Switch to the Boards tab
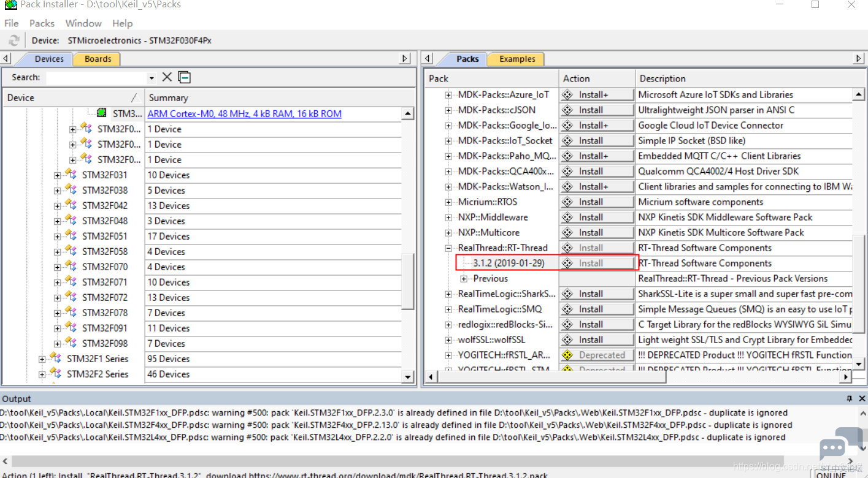This screenshot has width=868, height=478. [98, 59]
